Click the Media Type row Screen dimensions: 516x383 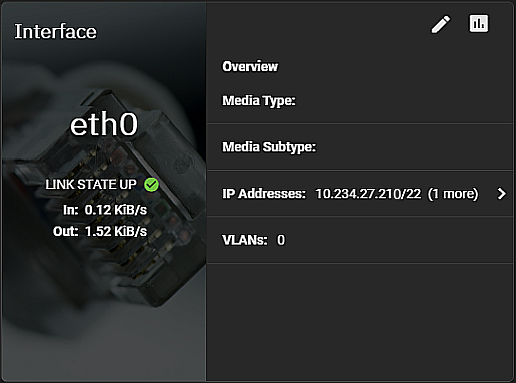pos(360,100)
